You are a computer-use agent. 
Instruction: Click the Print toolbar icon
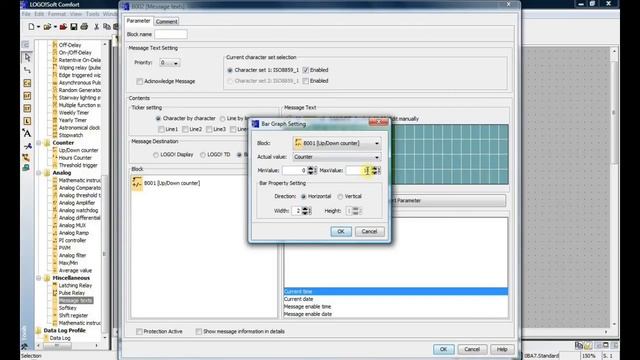pos(84,27)
